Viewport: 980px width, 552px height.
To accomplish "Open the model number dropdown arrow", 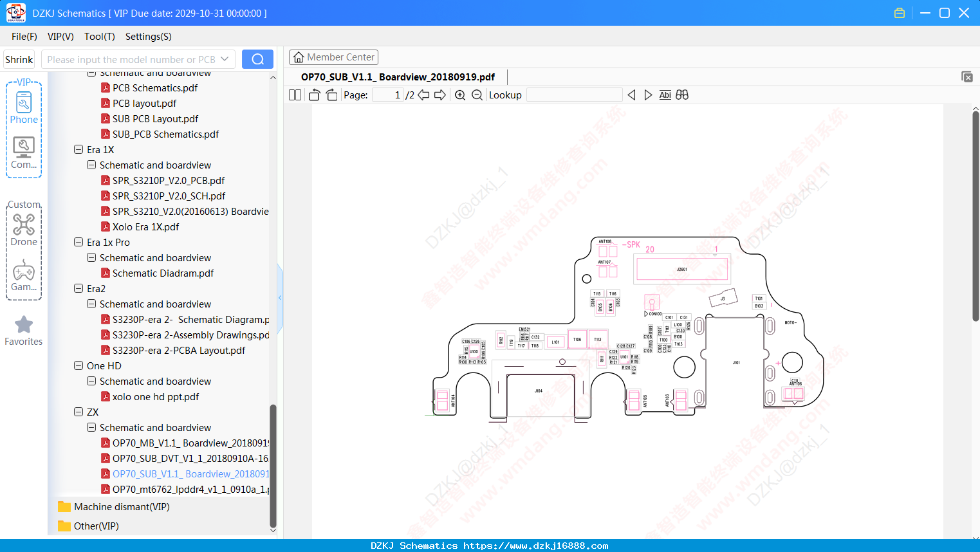I will pyautogui.click(x=225, y=59).
